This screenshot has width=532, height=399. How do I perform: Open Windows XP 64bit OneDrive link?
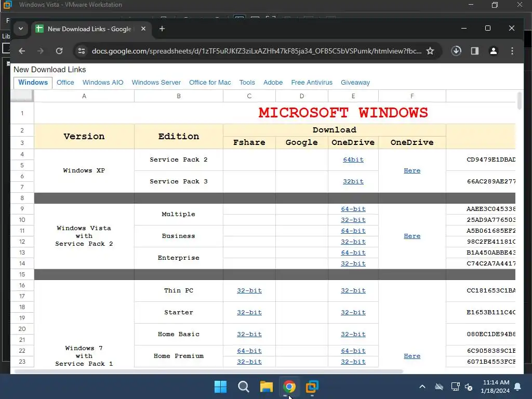click(x=353, y=160)
